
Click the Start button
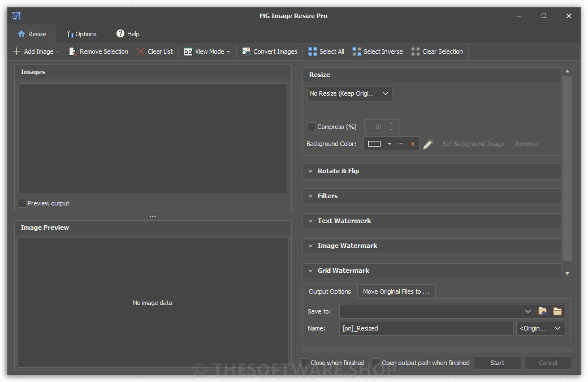tap(497, 363)
